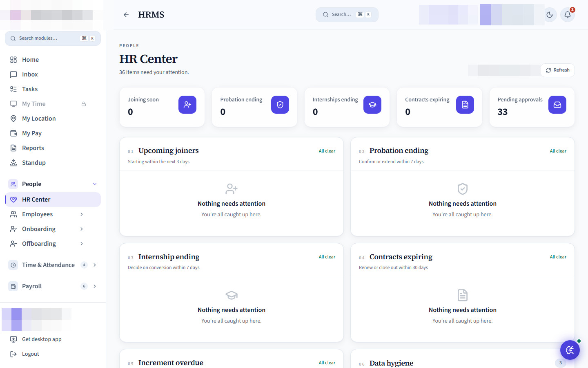Click the Search modules field in sidebar
This screenshot has height=368, width=588.
[53, 38]
